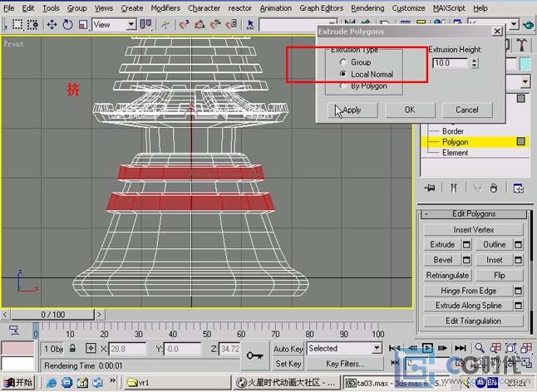Click the Quick Render teapot icon
This screenshot has height=392, width=537.
[528, 25]
